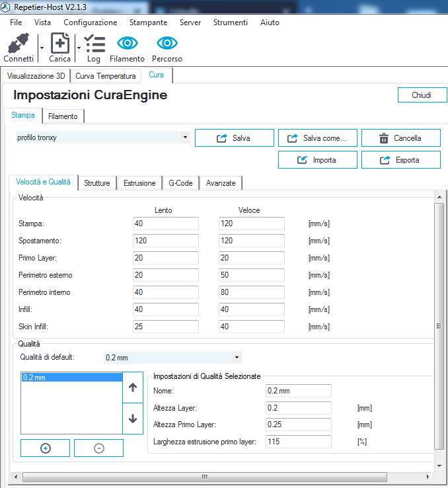
Task: Click the Connetti plug icon
Action: point(19,43)
